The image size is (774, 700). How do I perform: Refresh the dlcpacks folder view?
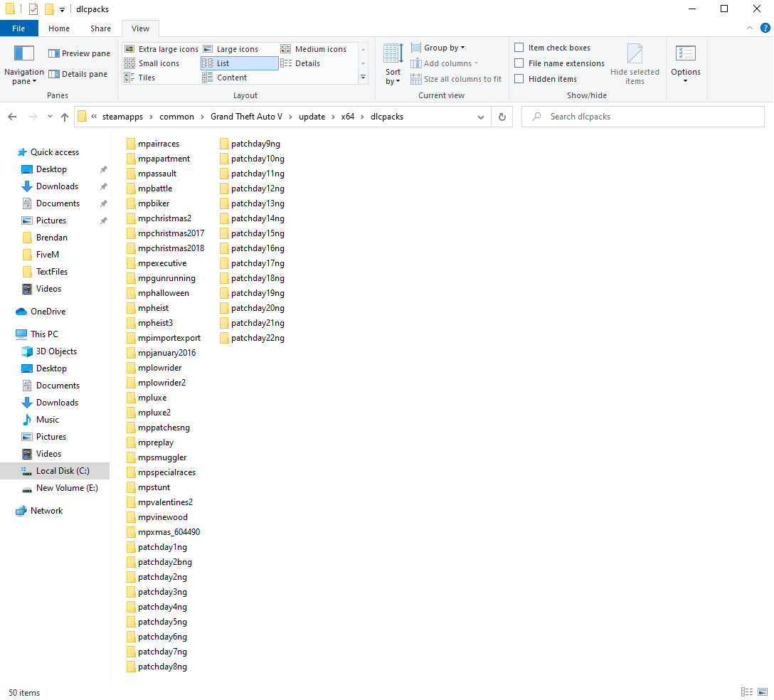[x=502, y=117]
